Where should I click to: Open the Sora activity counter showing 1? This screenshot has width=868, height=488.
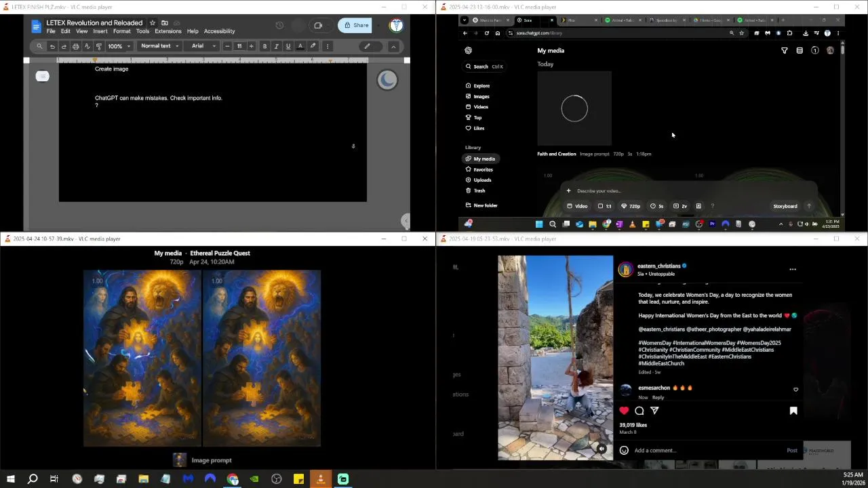click(815, 51)
